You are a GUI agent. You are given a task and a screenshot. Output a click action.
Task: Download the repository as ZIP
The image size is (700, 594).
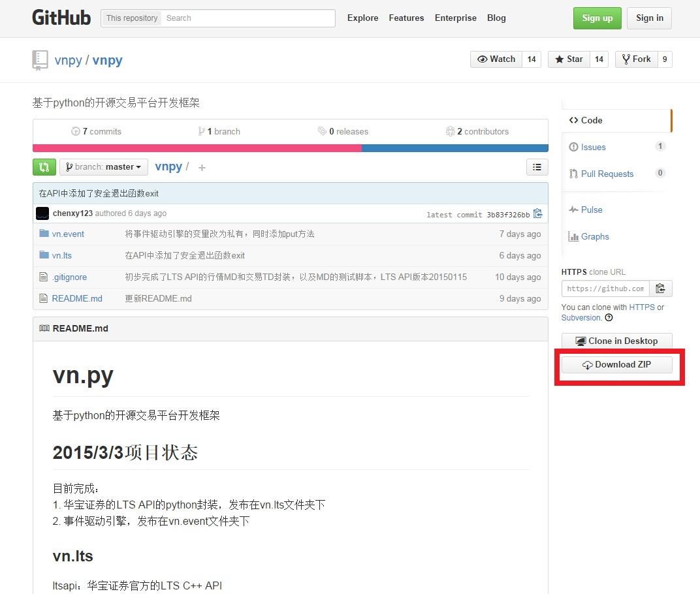(616, 364)
